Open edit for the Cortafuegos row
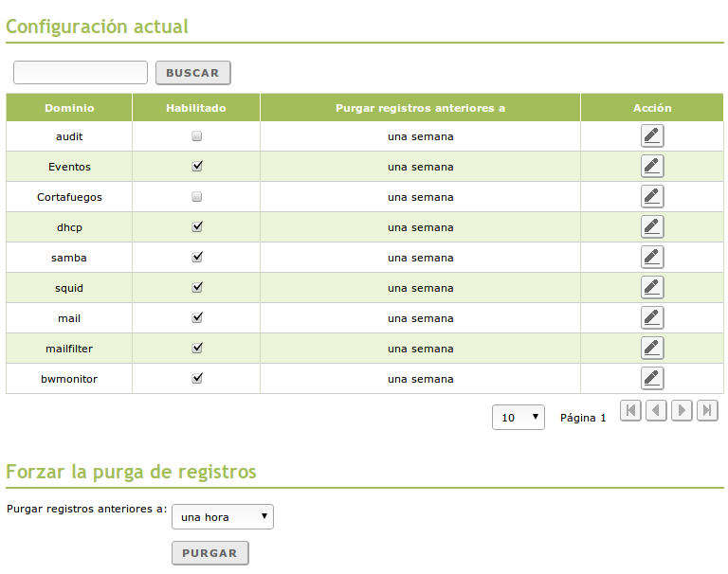This screenshot has width=728, height=574. [x=652, y=197]
